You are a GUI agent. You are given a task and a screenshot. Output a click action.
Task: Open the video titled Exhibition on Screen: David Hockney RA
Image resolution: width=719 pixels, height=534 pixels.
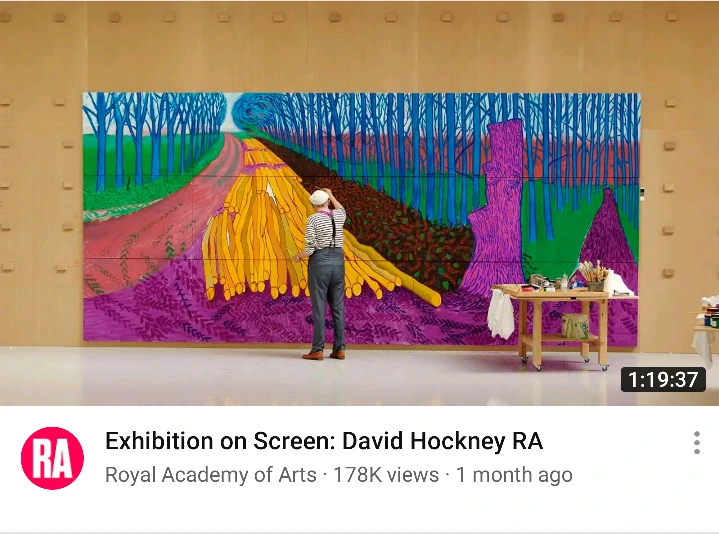324,441
